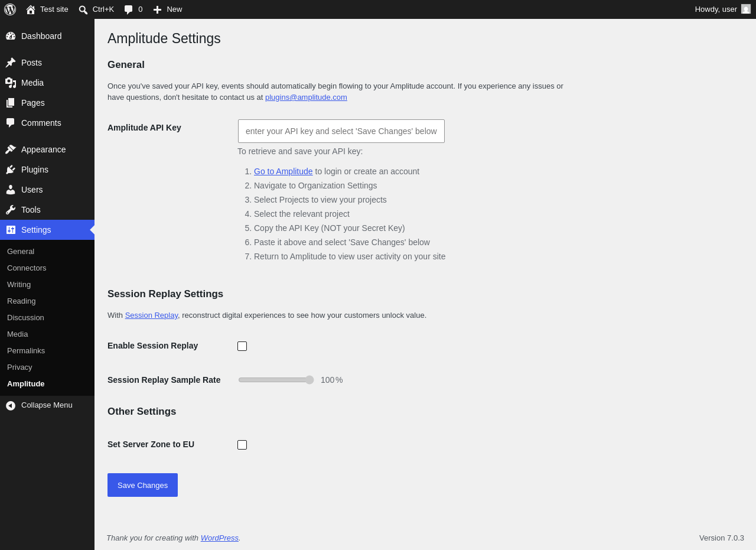Image resolution: width=756 pixels, height=550 pixels.
Task: Click the Media library icon in sidebar
Action: click(x=11, y=83)
